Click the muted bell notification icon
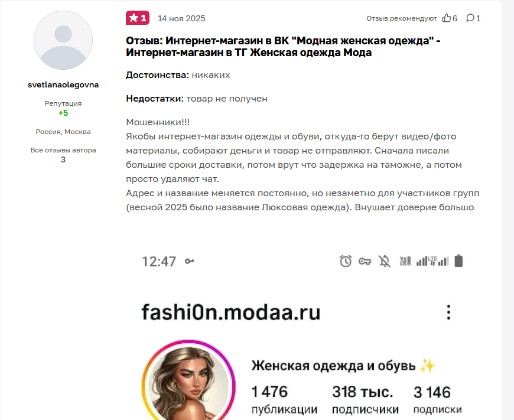 385,261
